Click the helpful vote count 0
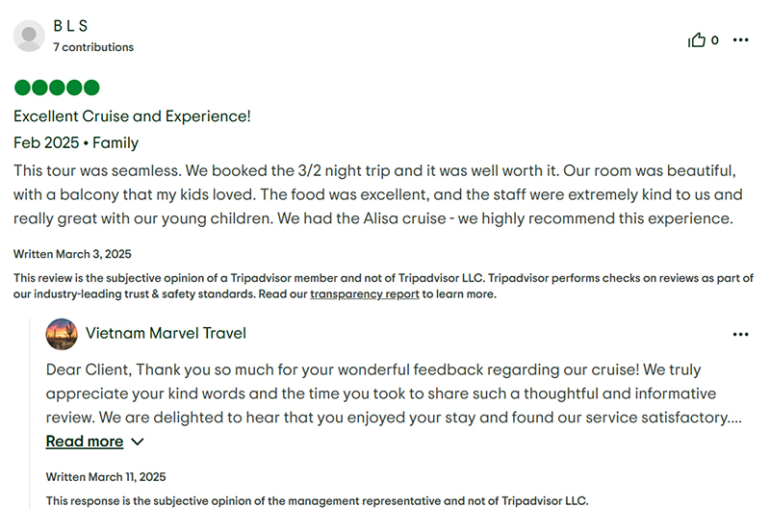 (715, 40)
